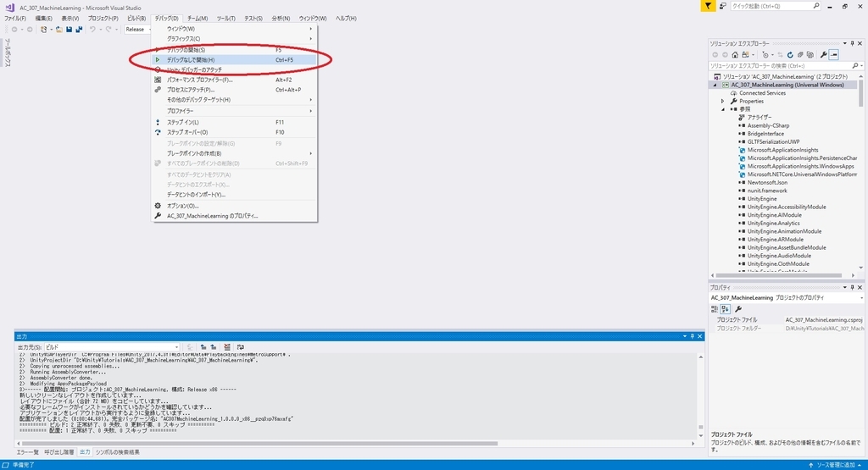Open Properties panel object selector dropdown
868x470 pixels.
point(861,298)
